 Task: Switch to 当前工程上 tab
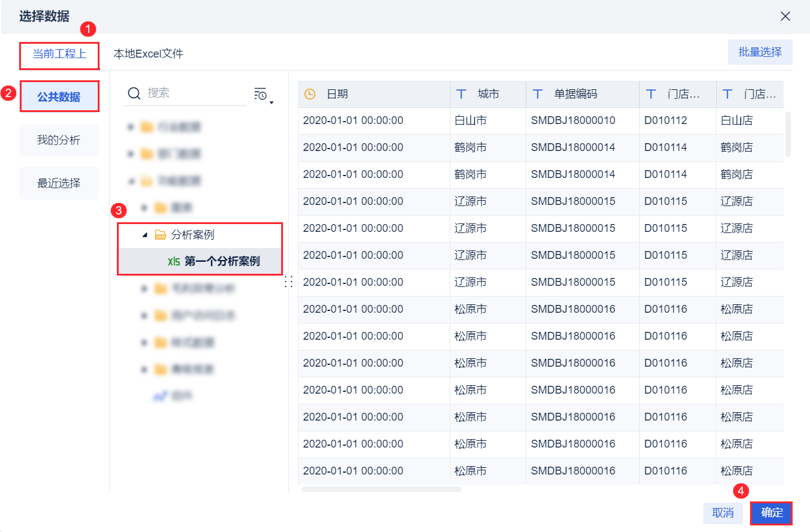coord(59,54)
